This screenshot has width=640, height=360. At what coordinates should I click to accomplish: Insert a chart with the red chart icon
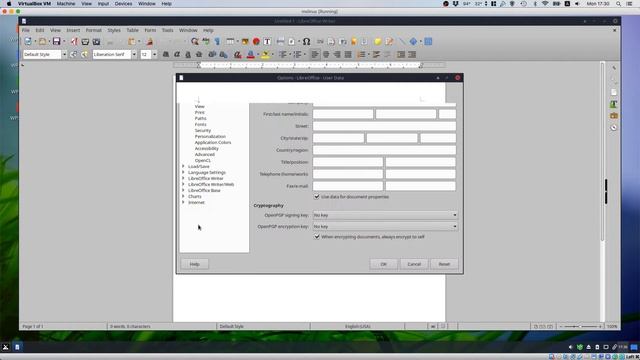pos(256,42)
